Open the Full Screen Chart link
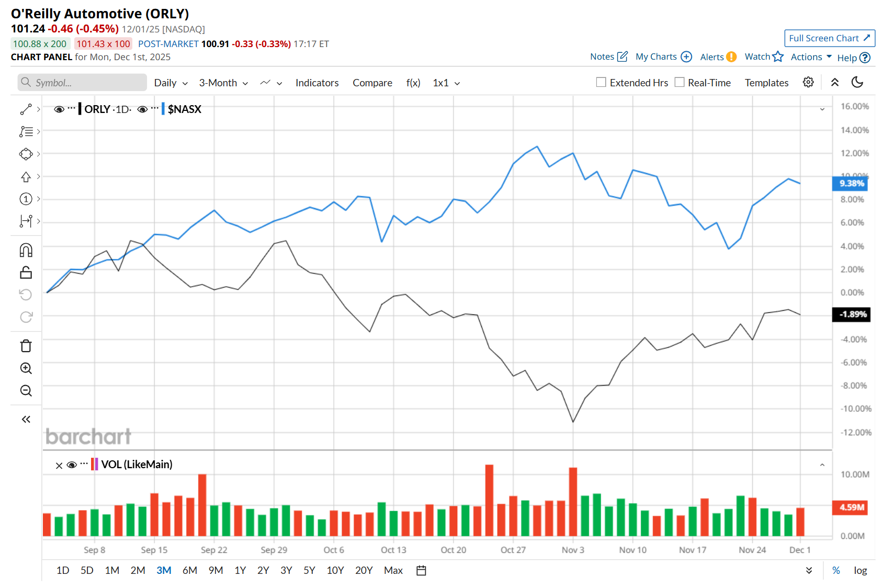Viewport: 894px width, 588px height. (829, 38)
